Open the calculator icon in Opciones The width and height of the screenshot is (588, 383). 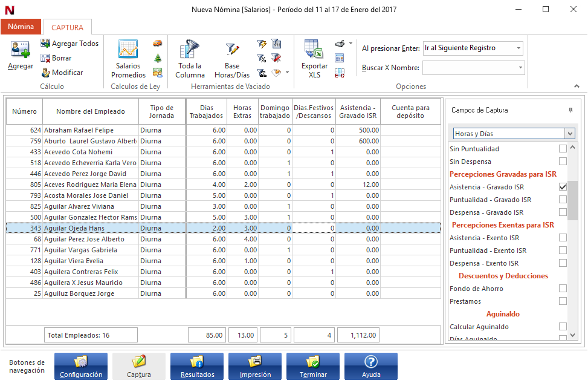[340, 58]
